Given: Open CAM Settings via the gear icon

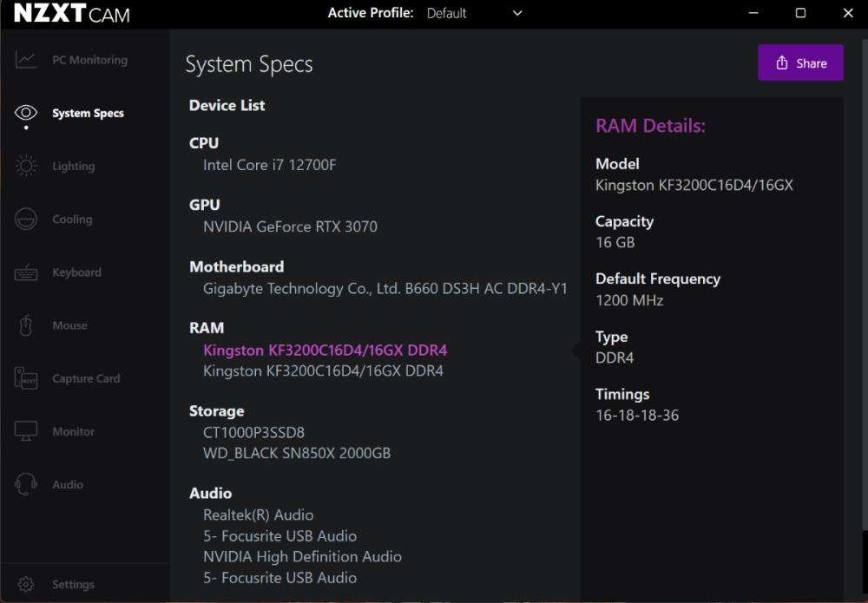Looking at the screenshot, I should tap(25, 584).
